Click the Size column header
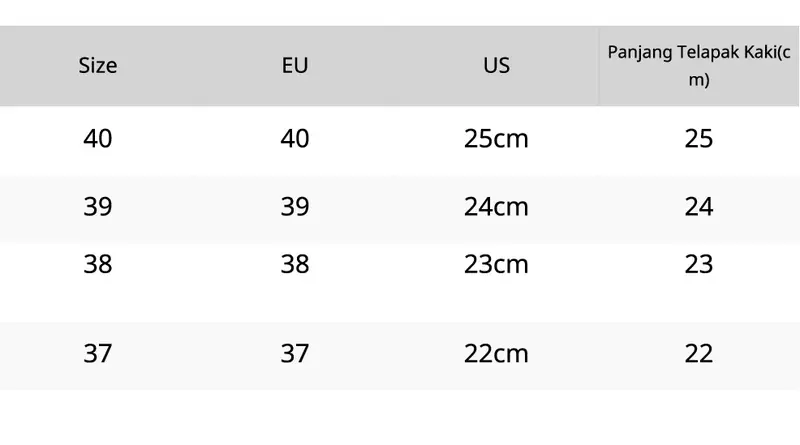Viewport: 800px width, 445px height. [98, 66]
